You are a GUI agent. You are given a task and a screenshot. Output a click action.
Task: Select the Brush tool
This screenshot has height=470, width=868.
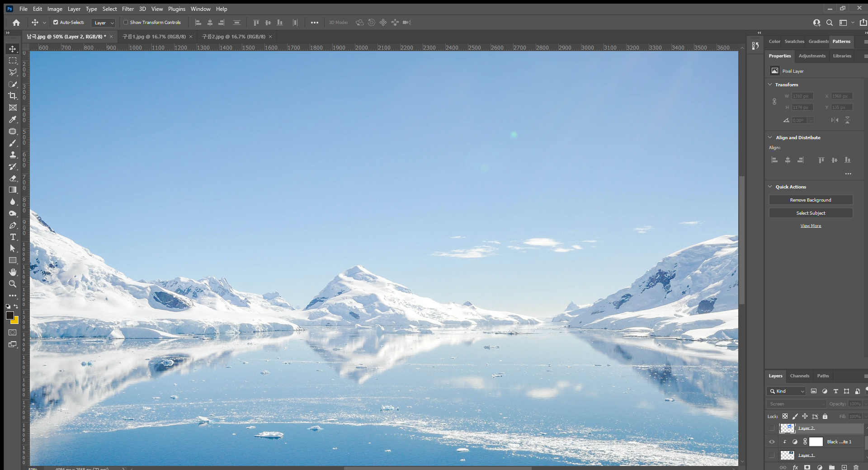pos(13,143)
